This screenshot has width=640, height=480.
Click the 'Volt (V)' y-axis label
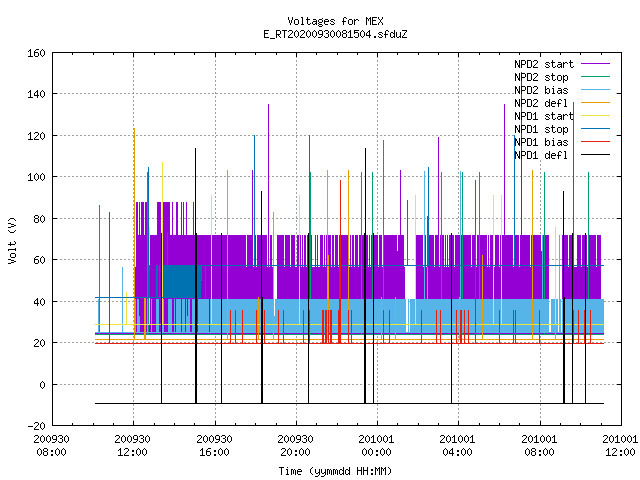tap(13, 240)
